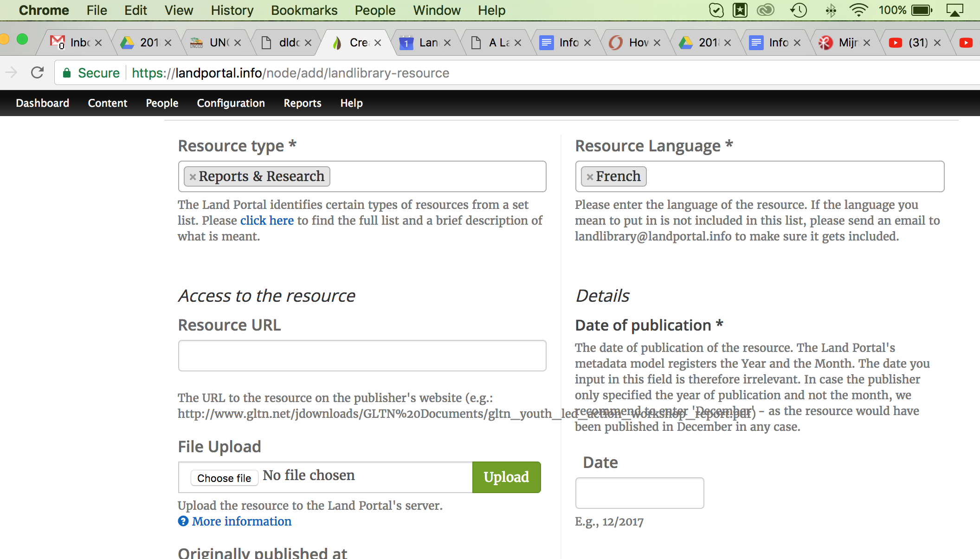Click the More information help icon
This screenshot has height=559, width=980.
click(x=183, y=521)
